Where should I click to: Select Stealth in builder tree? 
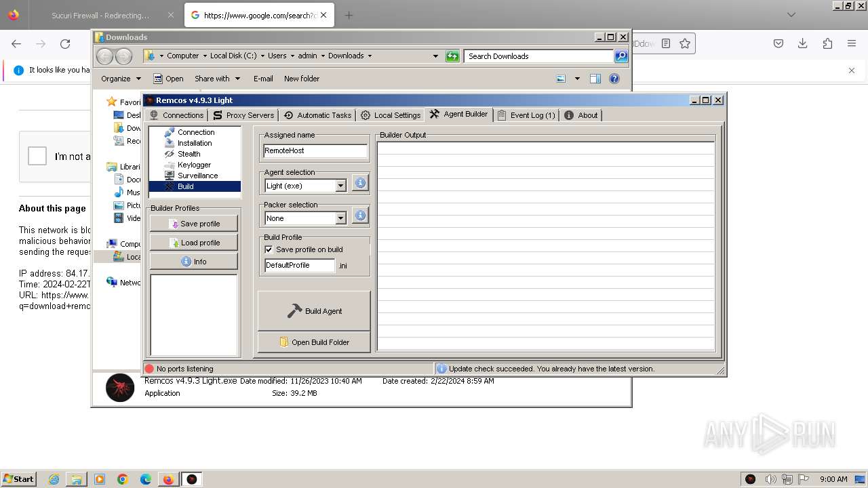[x=189, y=154]
